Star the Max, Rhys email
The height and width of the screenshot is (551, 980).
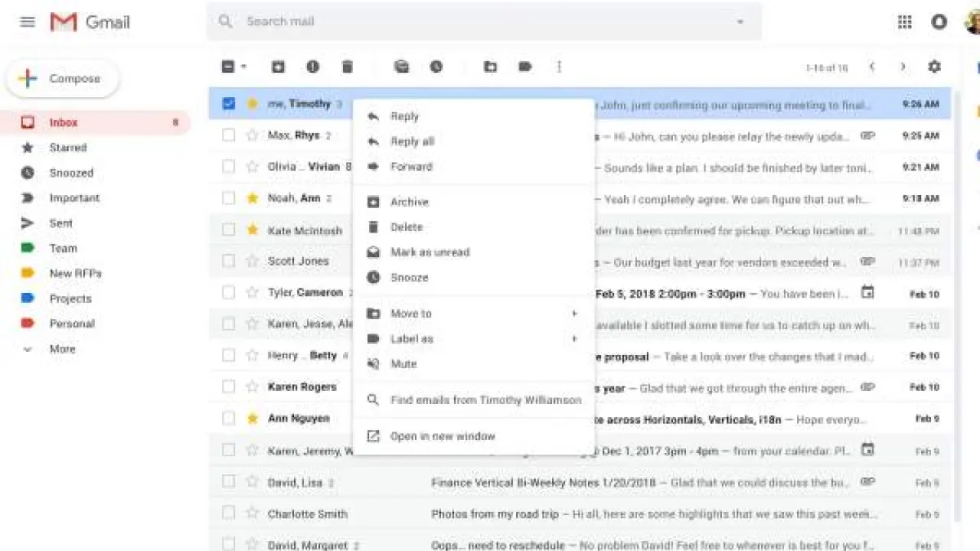click(252, 135)
